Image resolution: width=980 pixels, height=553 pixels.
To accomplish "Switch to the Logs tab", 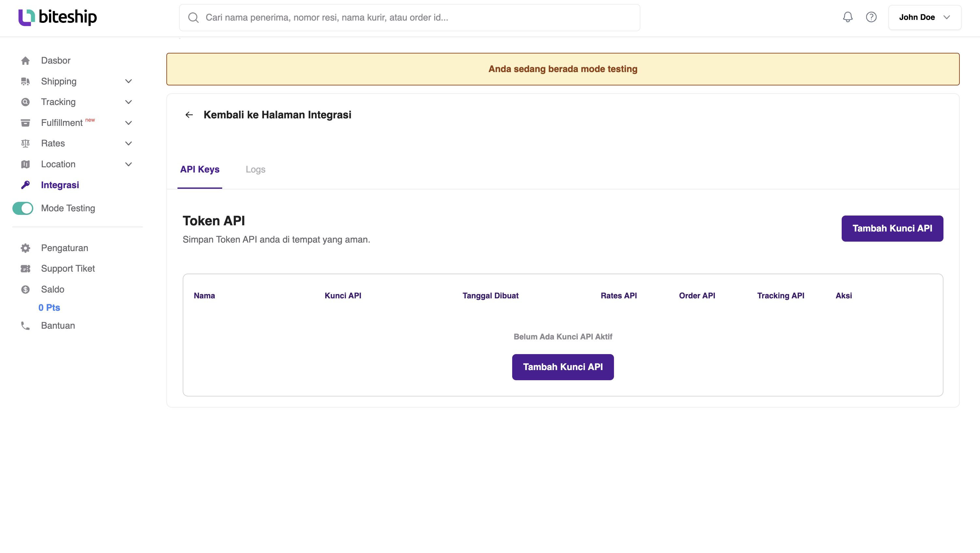I will tap(255, 170).
